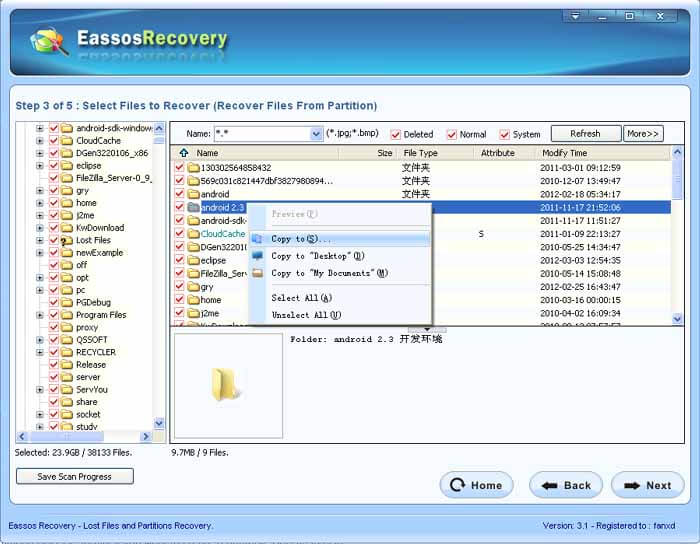The image size is (700, 544).
Task: Open the Name filter dropdown
Action: click(316, 133)
